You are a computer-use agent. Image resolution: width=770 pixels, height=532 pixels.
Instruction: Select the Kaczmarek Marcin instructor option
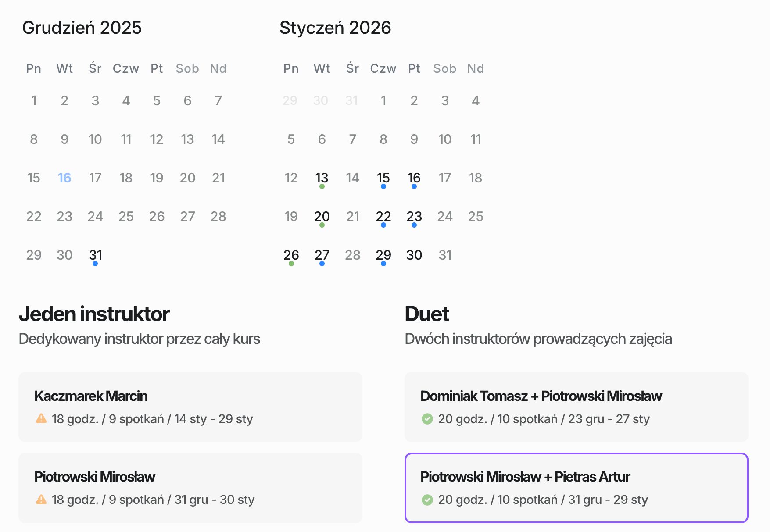tap(190, 407)
